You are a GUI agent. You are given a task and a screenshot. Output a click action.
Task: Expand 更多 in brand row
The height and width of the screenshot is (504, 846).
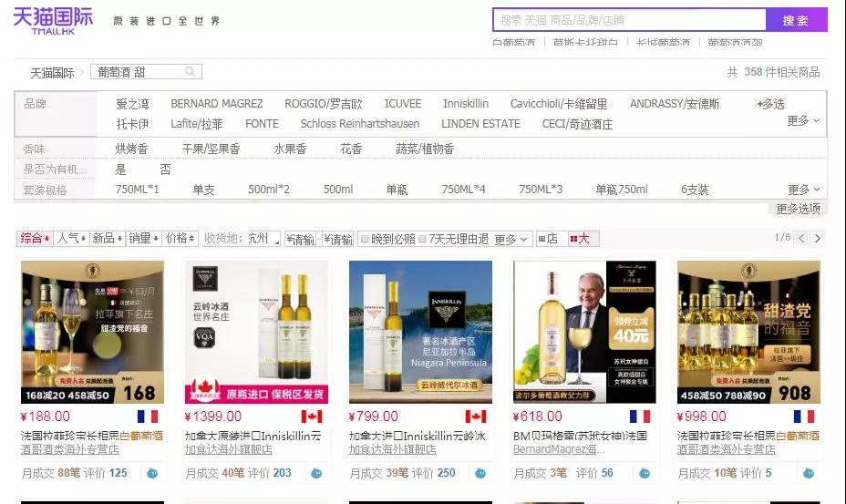[803, 120]
